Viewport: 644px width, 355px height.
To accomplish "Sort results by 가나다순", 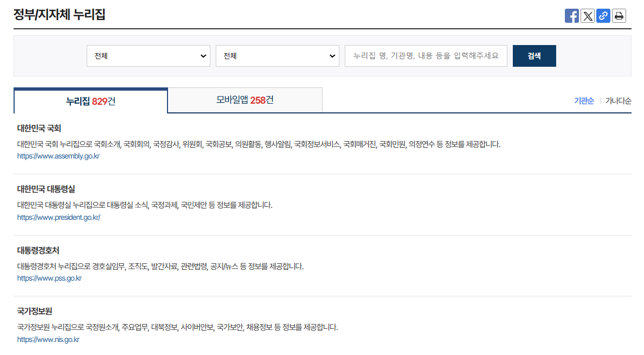I will pyautogui.click(x=618, y=101).
